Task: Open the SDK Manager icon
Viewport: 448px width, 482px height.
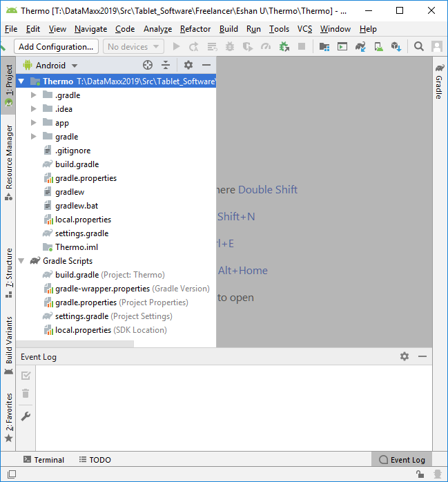Action: (396, 46)
